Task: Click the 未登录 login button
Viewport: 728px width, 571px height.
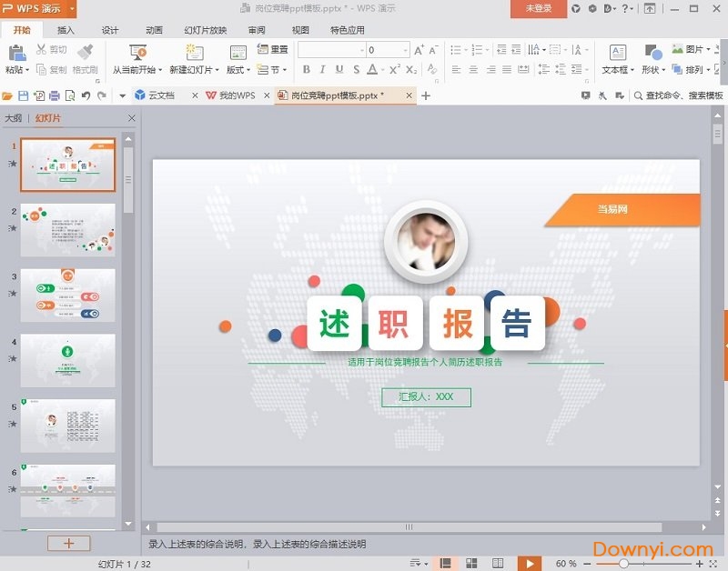Action: 538,8
